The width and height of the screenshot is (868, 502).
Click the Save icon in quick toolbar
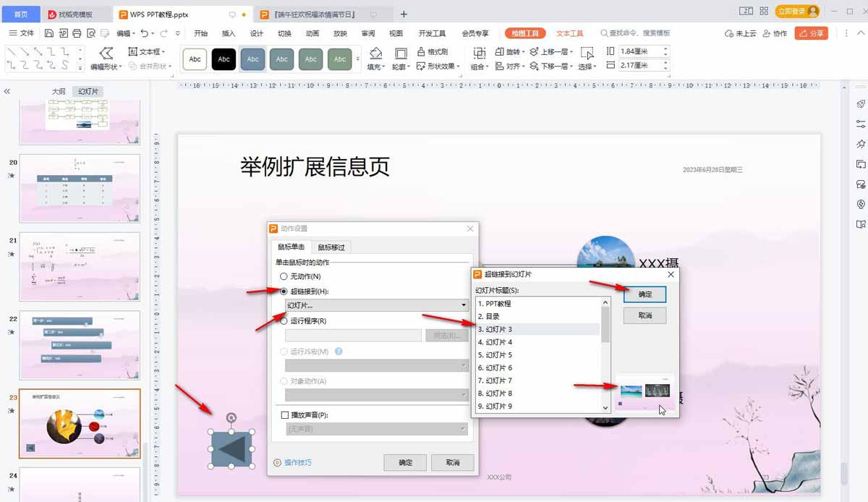point(49,33)
